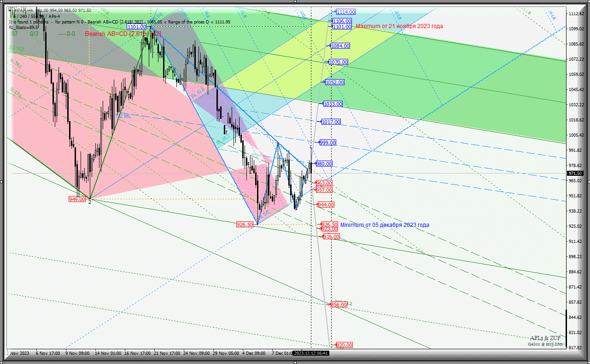Click the 820.00 red price marker
Screen dimensions: 590x364
[344, 345]
